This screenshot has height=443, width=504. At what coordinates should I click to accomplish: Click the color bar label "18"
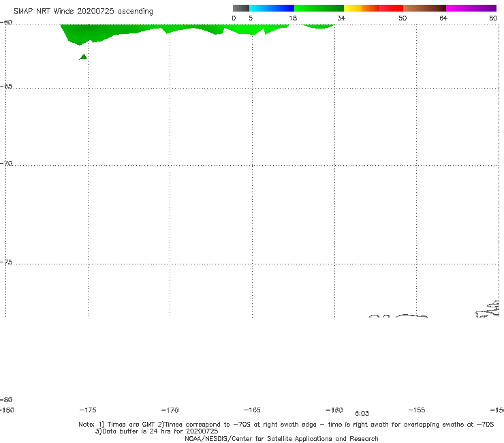point(293,18)
